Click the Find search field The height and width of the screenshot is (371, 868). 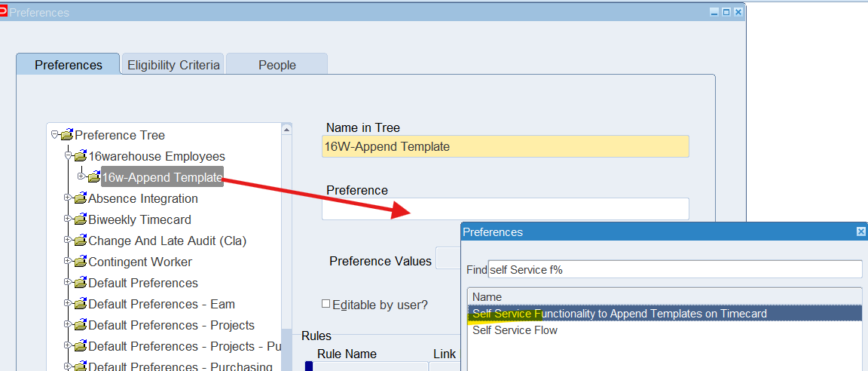click(674, 269)
